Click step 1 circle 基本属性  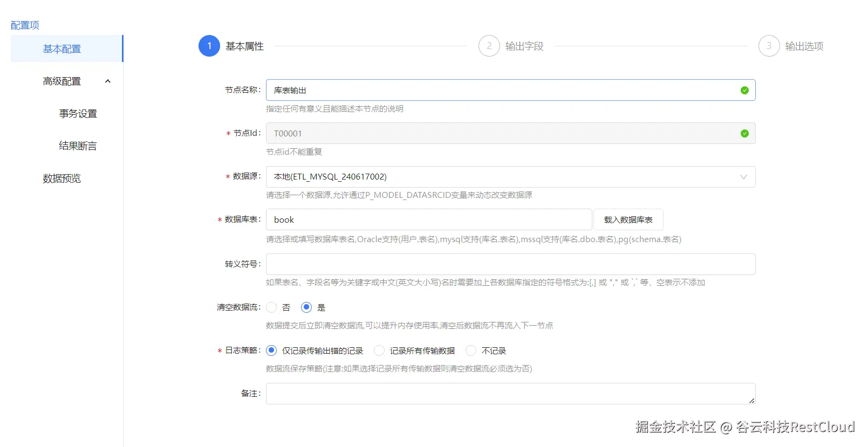click(x=209, y=46)
